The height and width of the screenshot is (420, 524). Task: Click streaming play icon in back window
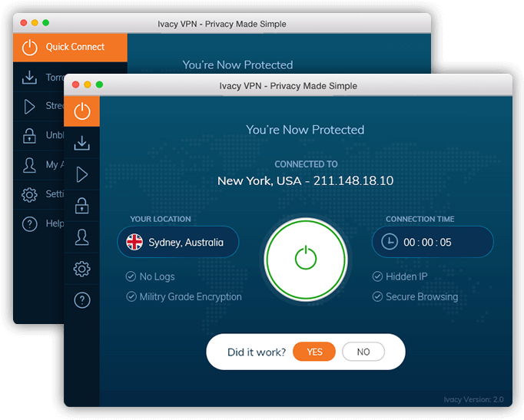(x=29, y=107)
